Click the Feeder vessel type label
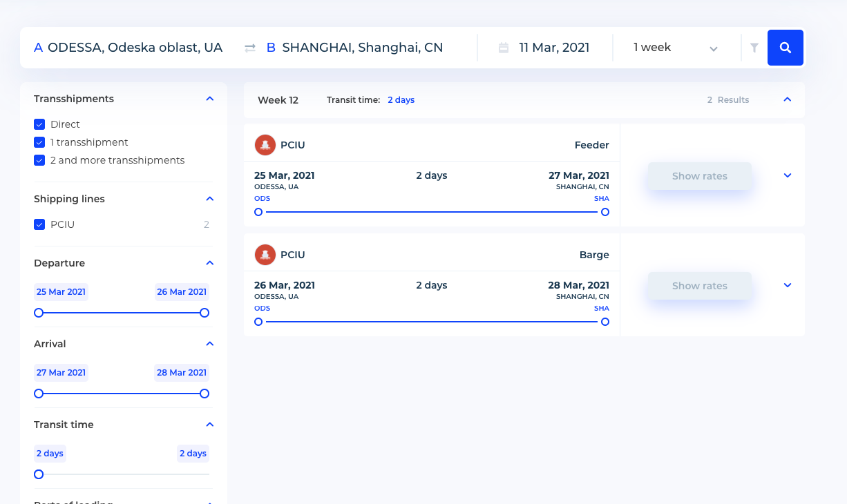847x504 pixels. coord(592,145)
